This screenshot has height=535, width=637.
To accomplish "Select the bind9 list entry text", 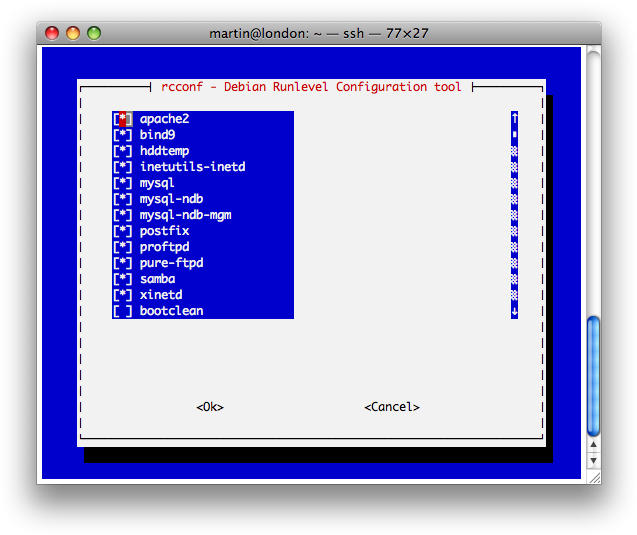I will [158, 135].
